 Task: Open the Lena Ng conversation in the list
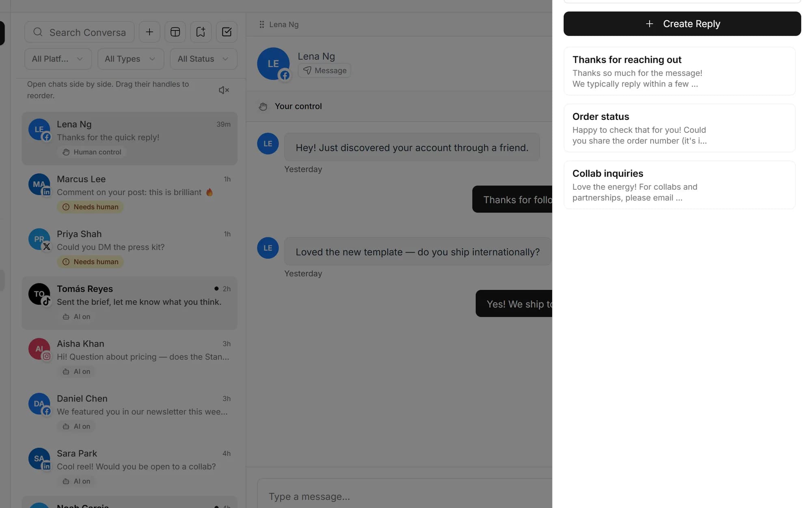[130, 139]
